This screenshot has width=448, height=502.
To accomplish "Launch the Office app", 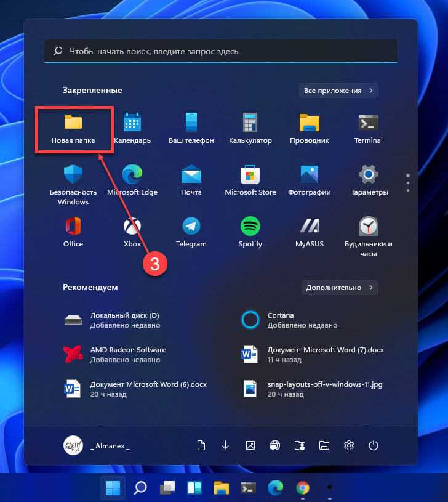I will tap(73, 233).
